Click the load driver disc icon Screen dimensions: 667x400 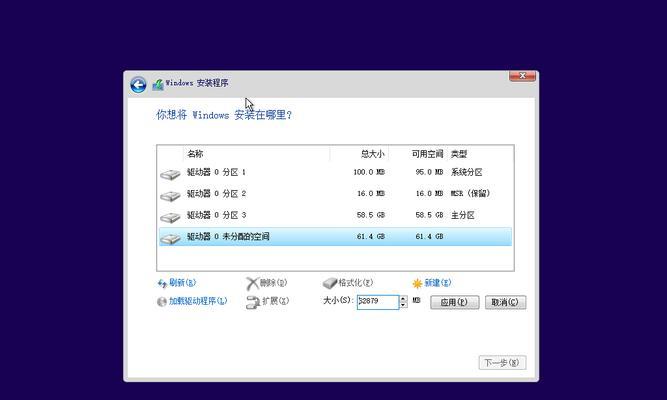click(x=162, y=302)
